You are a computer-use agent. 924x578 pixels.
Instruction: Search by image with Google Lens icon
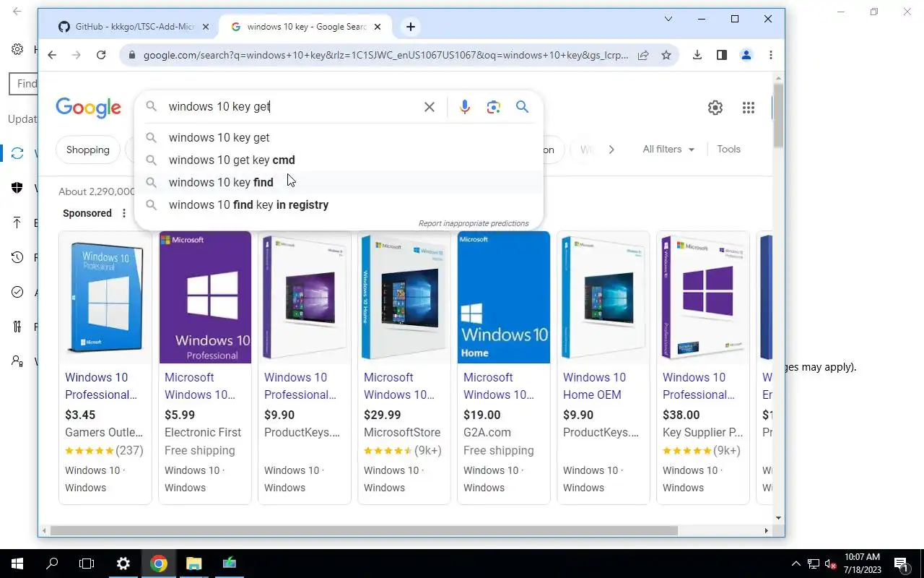[x=494, y=107]
